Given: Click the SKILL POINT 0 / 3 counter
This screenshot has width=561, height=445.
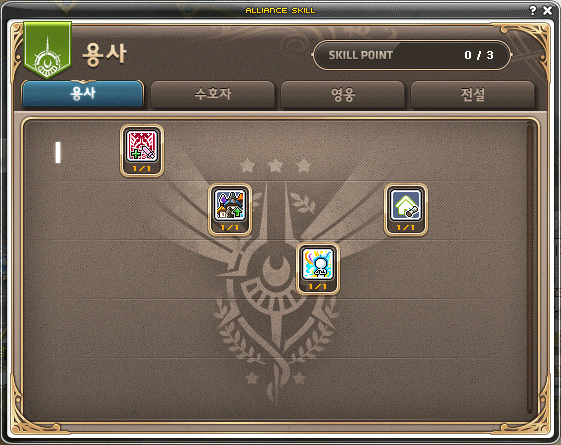Looking at the screenshot, I should (412, 55).
